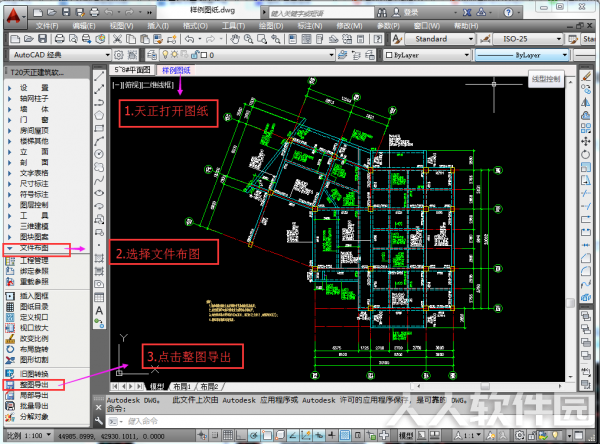Click the Plot (printer) toolbar icon
Screen dimensions: 600x444
pyautogui.click(x=60, y=39)
